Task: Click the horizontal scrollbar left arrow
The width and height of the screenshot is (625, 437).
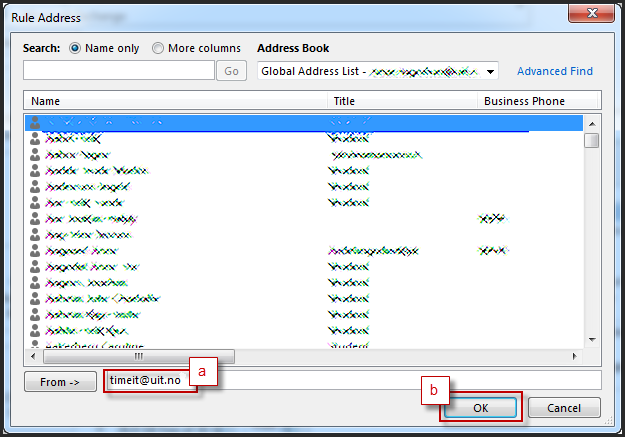Action: tap(33, 355)
